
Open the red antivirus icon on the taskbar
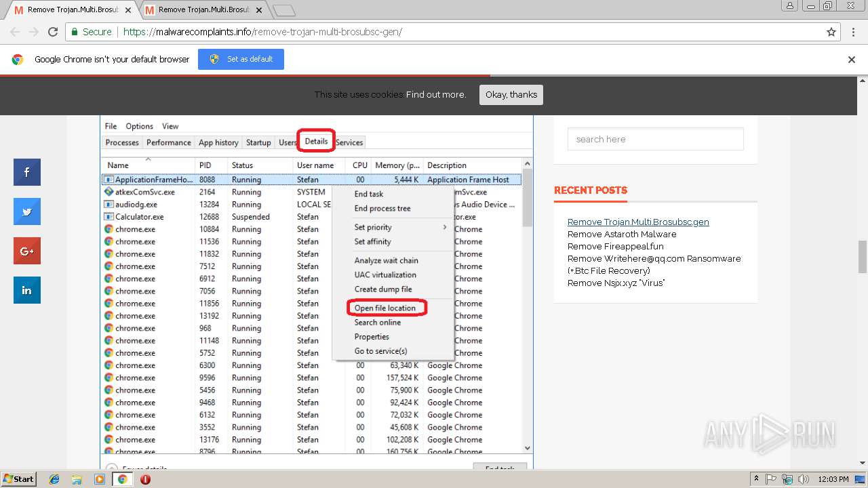tap(145, 479)
